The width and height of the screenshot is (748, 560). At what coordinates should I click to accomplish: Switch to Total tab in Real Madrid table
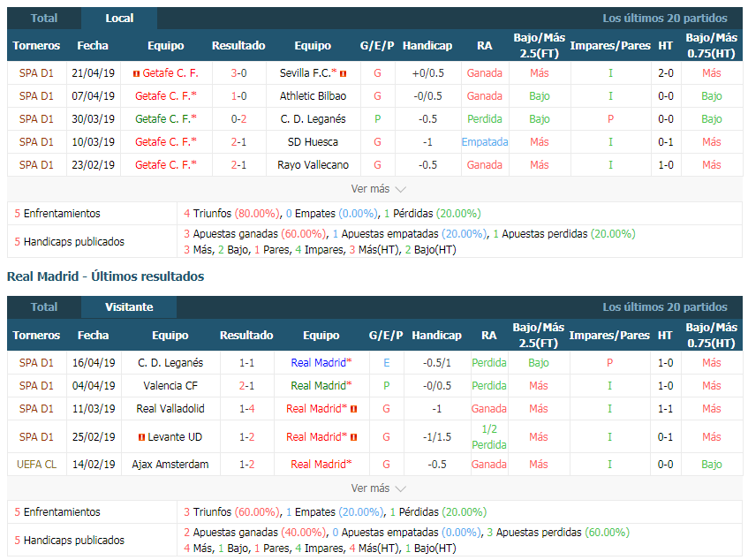pyautogui.click(x=44, y=306)
